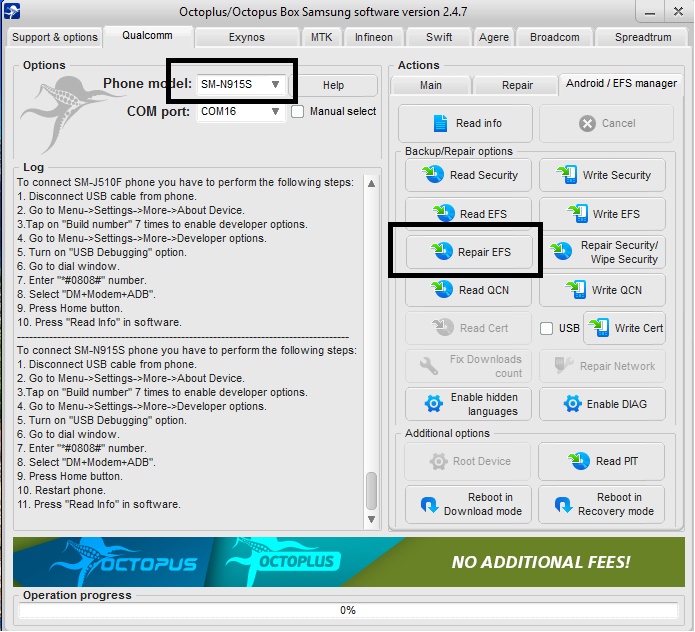Click the Reboot in Download mode arrow icon
The width and height of the screenshot is (695, 632).
click(429, 504)
